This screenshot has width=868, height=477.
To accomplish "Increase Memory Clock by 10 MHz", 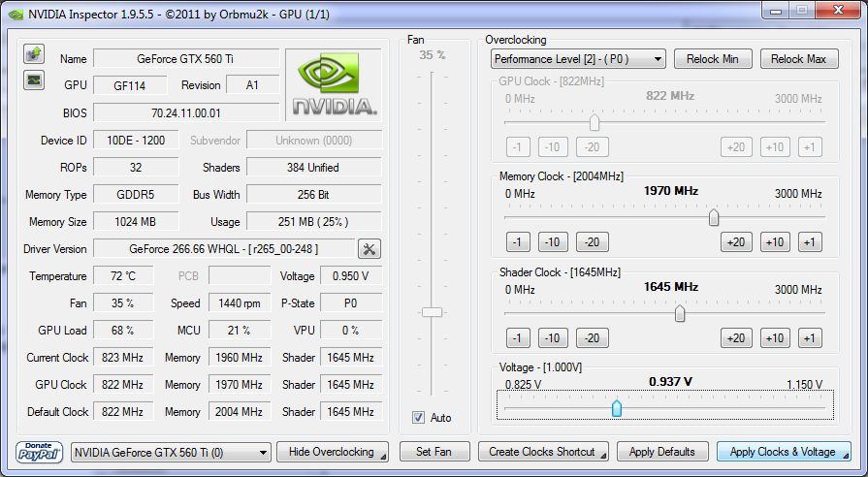I will click(x=775, y=242).
